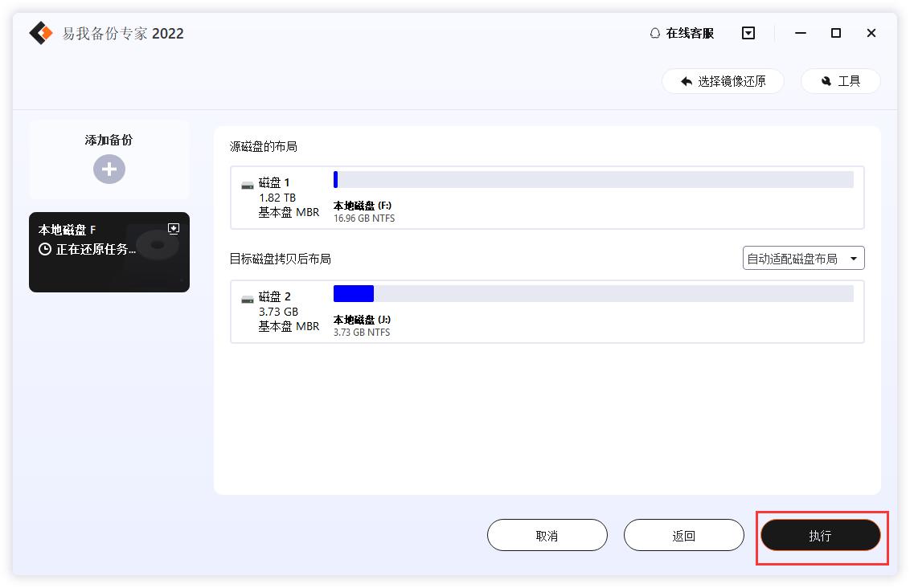The width and height of the screenshot is (910, 588).
Task: Select the 本地磁盘 (F:) partition block
Action: (335, 180)
